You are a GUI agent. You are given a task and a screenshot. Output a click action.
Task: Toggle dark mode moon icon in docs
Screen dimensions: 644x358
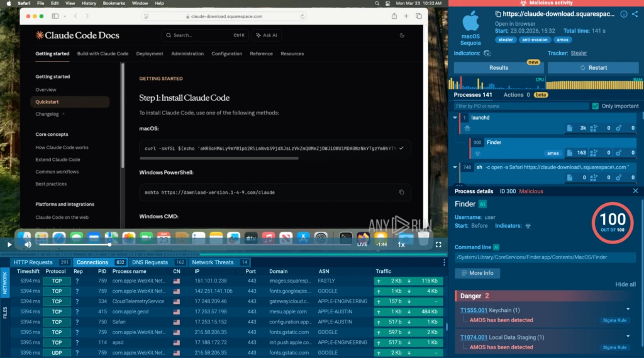point(402,35)
